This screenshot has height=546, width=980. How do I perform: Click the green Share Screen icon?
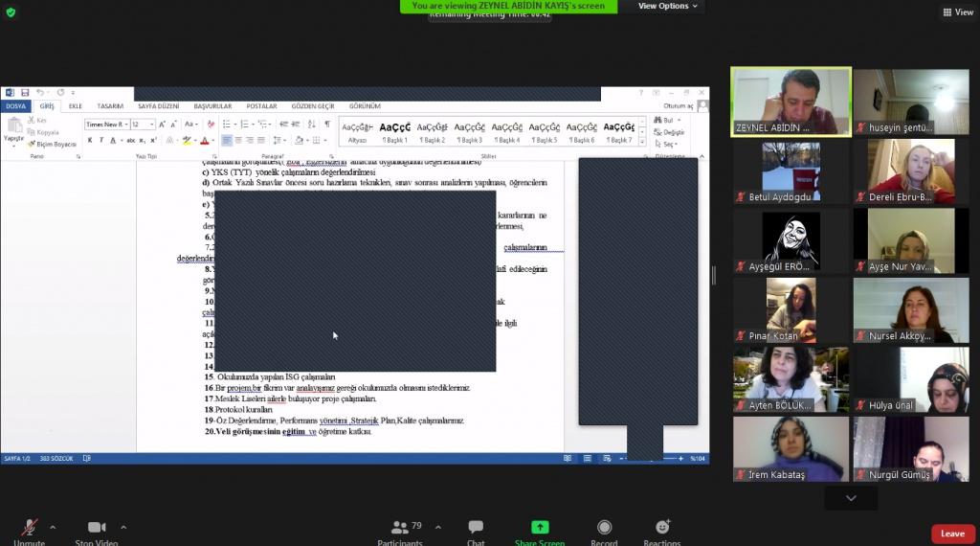[x=540, y=528]
